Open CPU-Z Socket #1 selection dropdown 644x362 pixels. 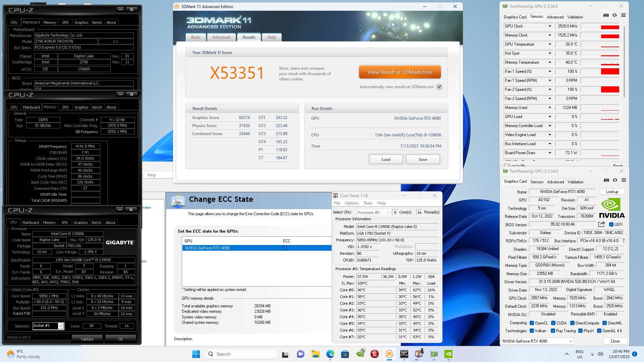coord(48,326)
